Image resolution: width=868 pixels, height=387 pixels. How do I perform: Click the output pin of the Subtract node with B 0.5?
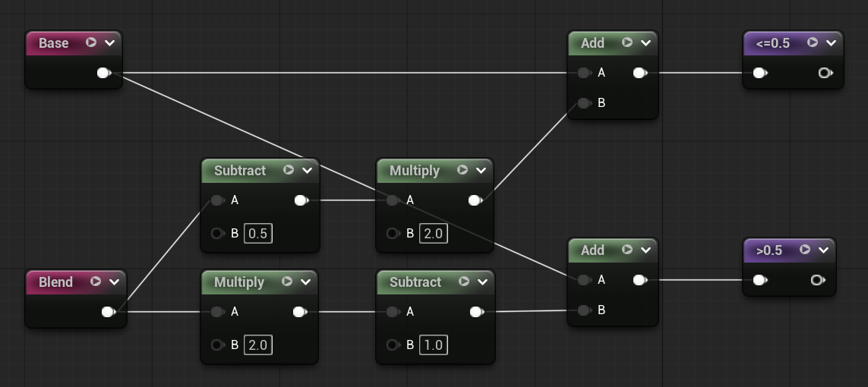pyautogui.click(x=301, y=200)
